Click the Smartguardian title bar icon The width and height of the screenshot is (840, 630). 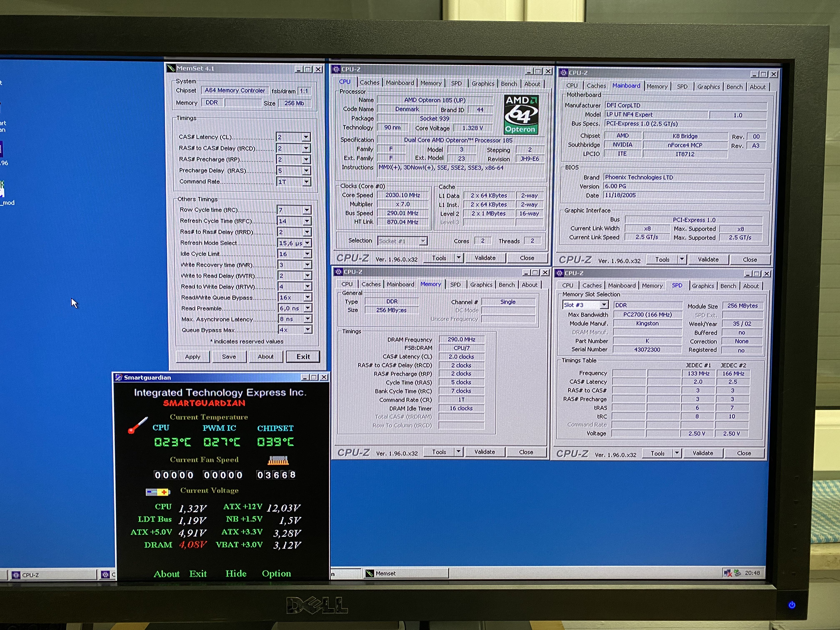tap(119, 377)
